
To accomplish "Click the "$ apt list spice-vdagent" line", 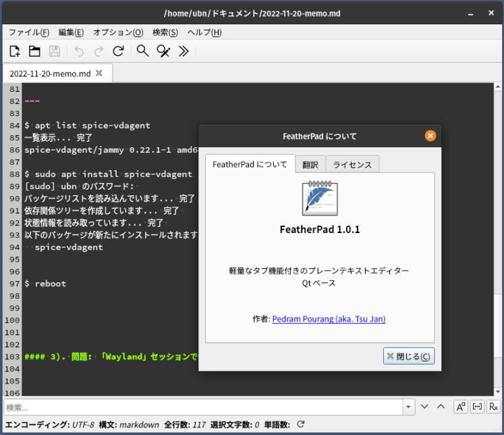I will click(88, 126).
